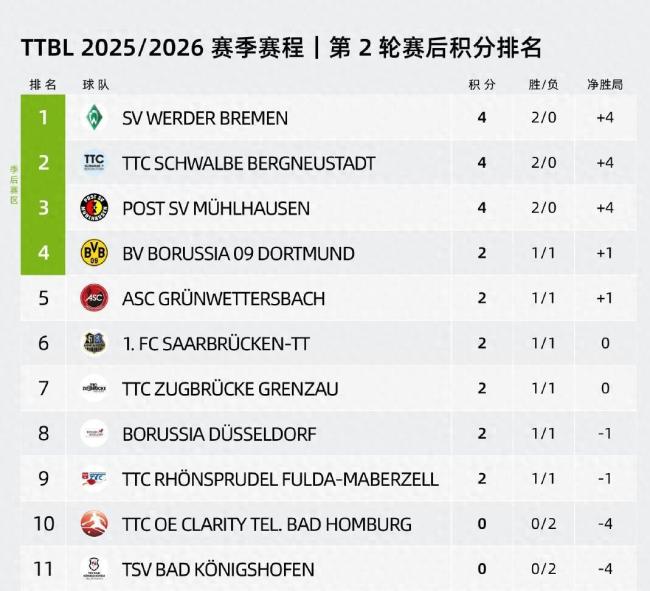Select the rank 4 green cell
650x591 pixels.
point(43,252)
